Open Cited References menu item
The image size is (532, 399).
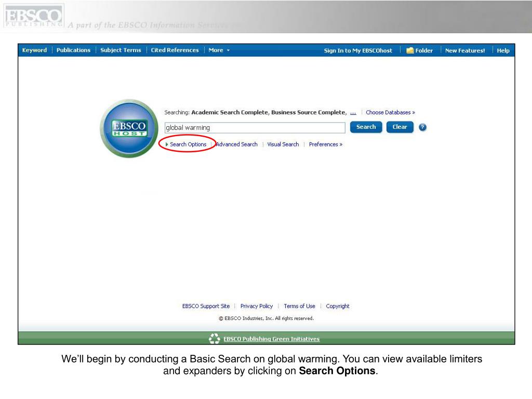[x=175, y=50]
